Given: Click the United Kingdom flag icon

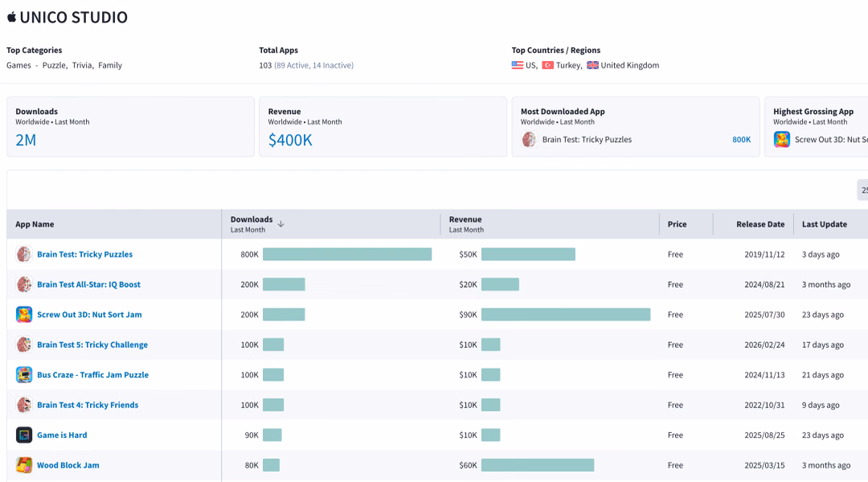Looking at the screenshot, I should point(593,65).
